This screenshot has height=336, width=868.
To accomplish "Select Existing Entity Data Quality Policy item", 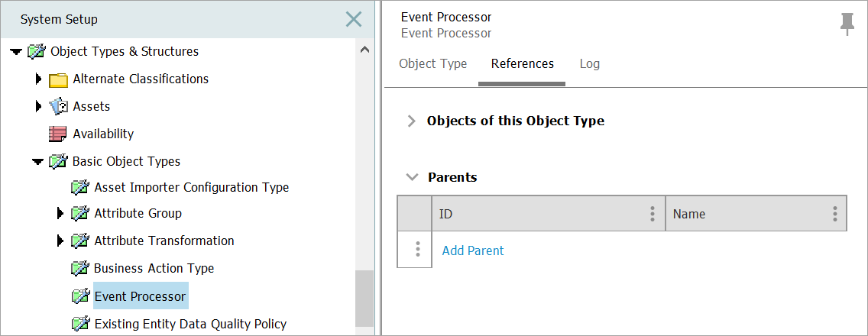I will [189, 324].
